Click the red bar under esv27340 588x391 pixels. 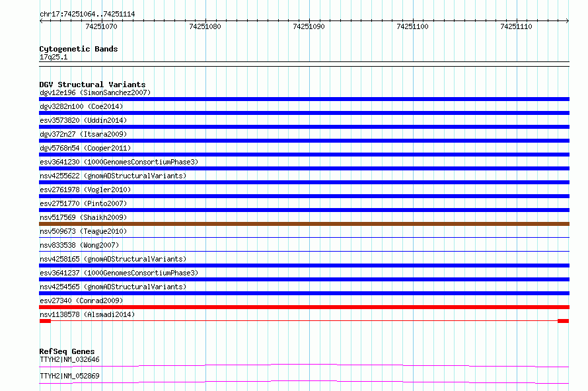click(x=304, y=307)
